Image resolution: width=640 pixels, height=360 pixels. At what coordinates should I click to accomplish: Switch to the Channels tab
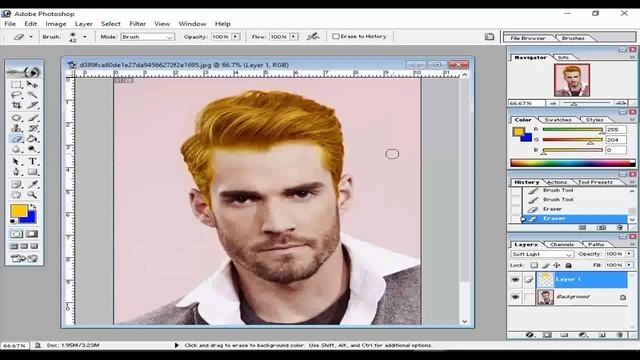tap(562, 244)
